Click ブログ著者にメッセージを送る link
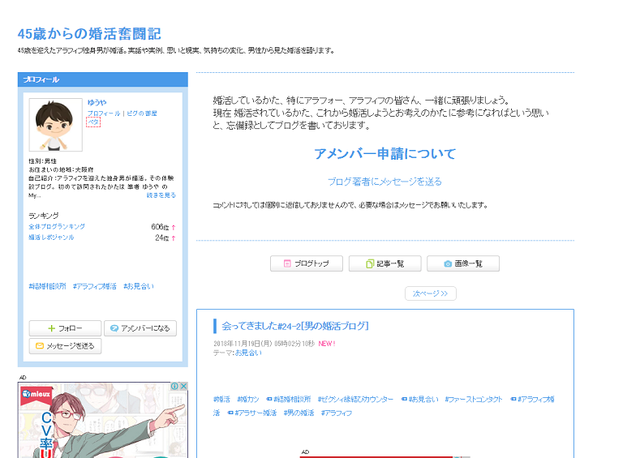 tap(385, 181)
